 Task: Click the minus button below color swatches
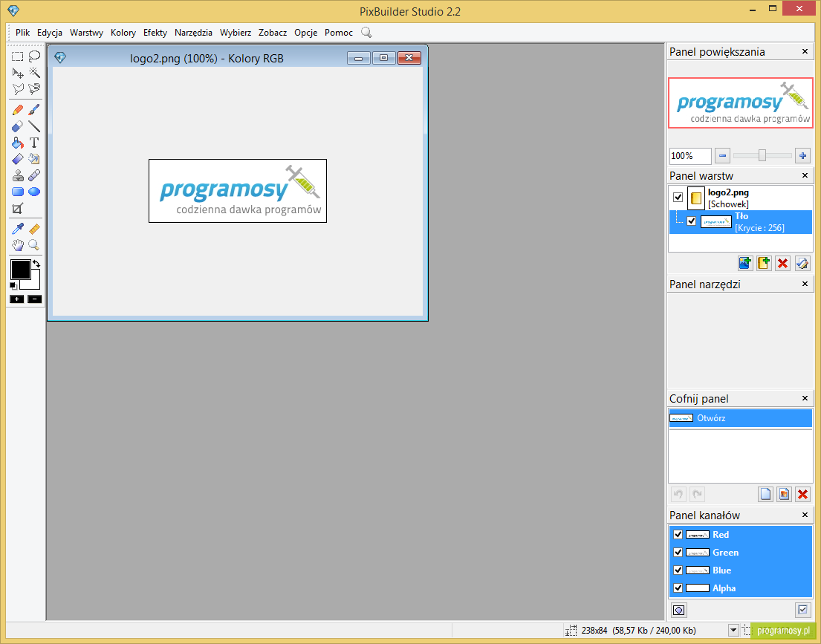pos(35,299)
